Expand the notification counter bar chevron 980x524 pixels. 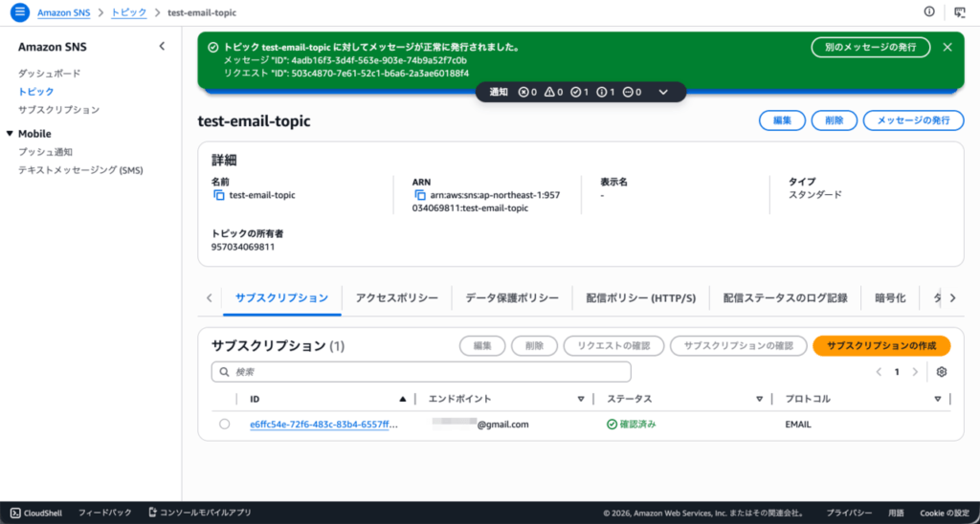[664, 92]
